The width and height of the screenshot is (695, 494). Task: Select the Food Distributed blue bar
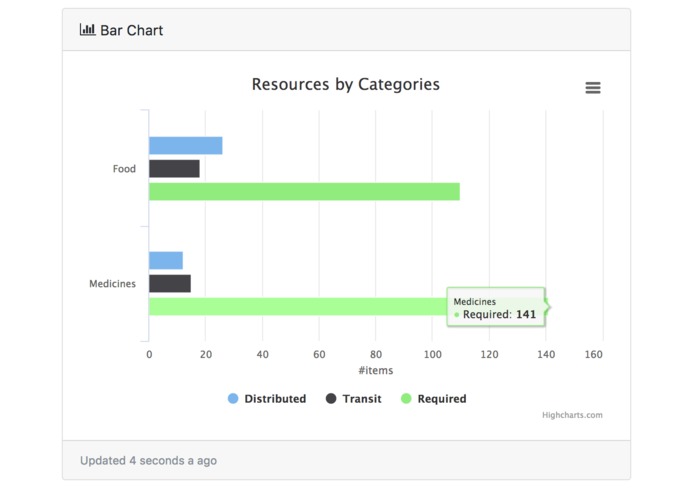pos(186,146)
